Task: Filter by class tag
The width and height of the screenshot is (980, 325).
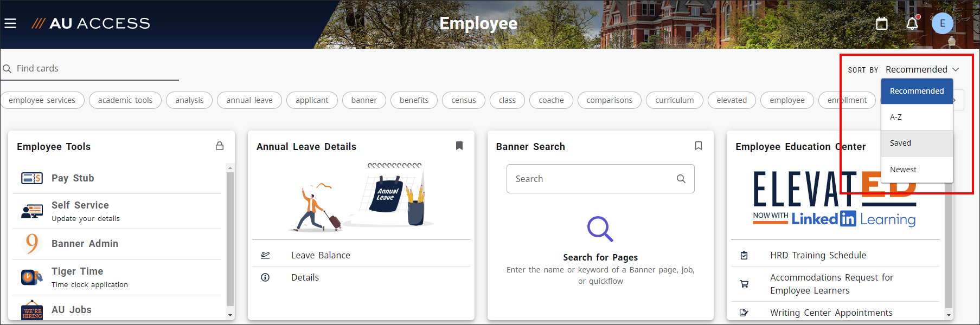Action: [x=507, y=100]
